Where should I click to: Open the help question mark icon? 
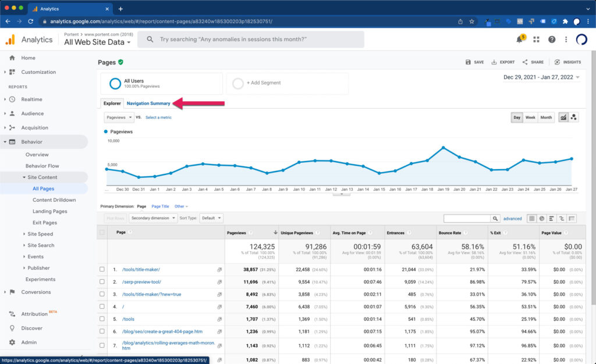pos(551,40)
